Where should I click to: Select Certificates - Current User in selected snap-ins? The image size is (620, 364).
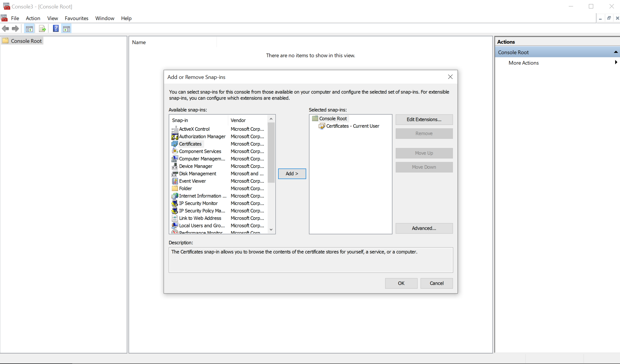pos(352,126)
